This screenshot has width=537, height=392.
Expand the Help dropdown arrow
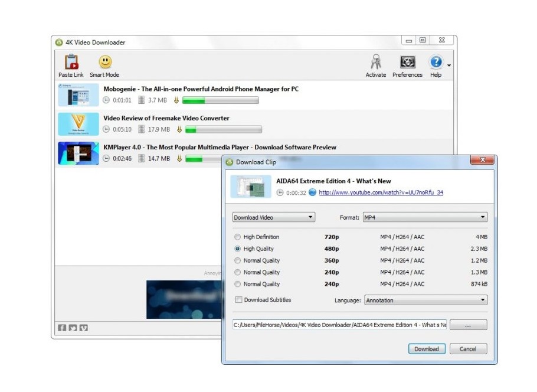point(448,65)
